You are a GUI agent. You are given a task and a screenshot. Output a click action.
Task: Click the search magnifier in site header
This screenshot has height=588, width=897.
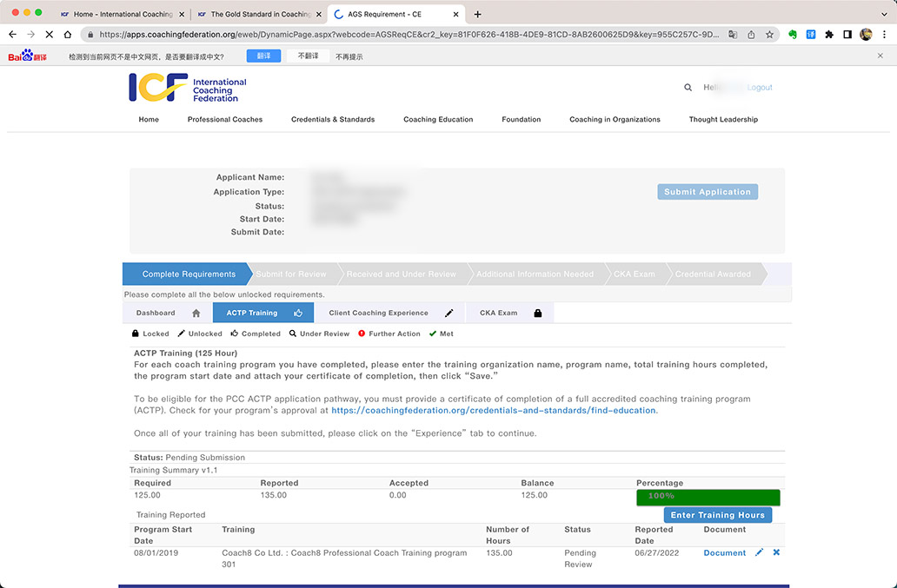(688, 88)
